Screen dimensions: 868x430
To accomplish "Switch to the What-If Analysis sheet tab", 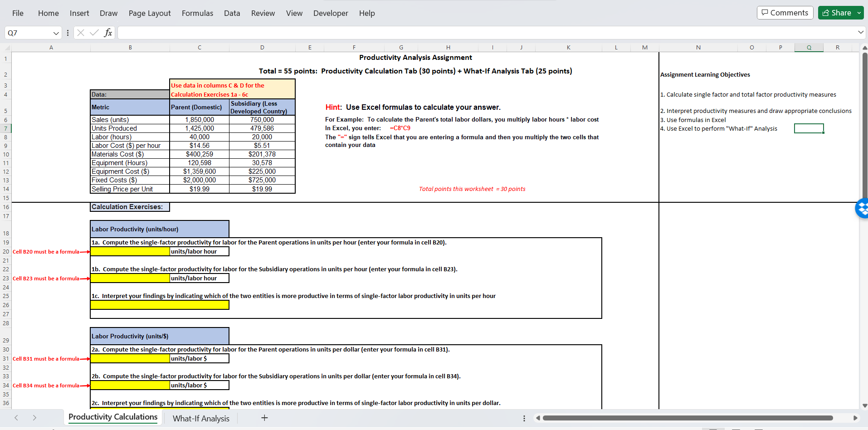I will pos(200,418).
